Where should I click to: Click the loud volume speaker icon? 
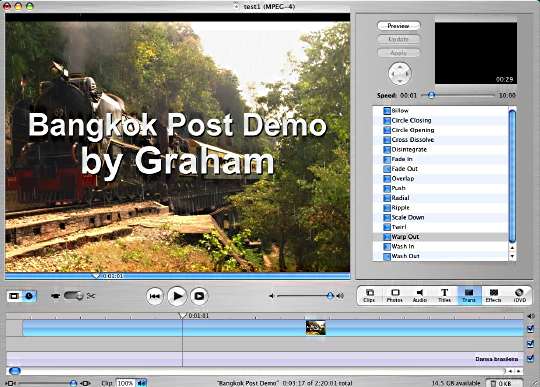pyautogui.click(x=340, y=296)
